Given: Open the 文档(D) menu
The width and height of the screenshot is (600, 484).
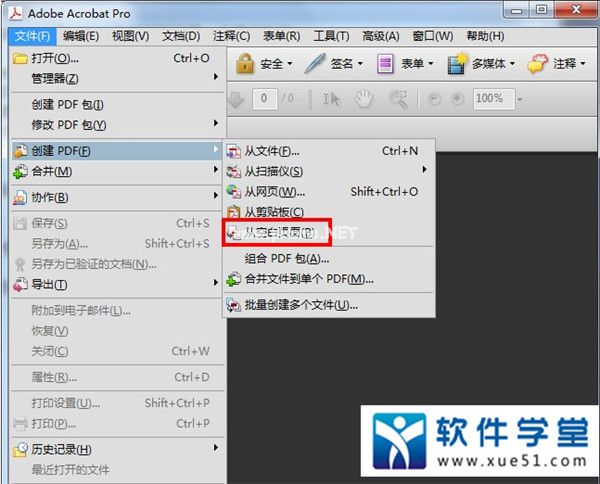Looking at the screenshot, I should click(x=181, y=36).
